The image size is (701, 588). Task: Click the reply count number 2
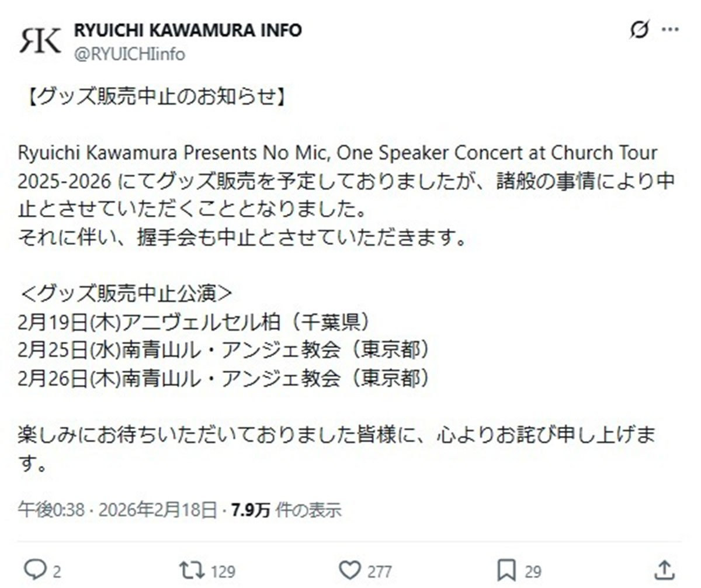tap(57, 571)
